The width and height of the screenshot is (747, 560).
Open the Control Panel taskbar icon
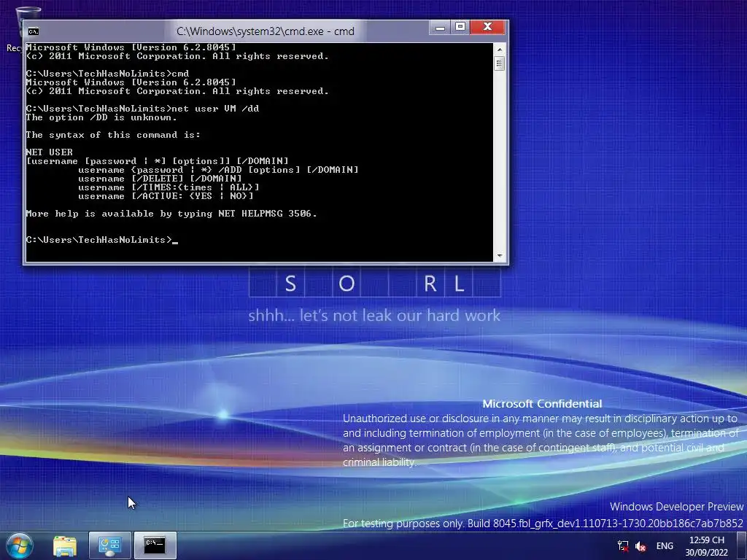(109, 545)
